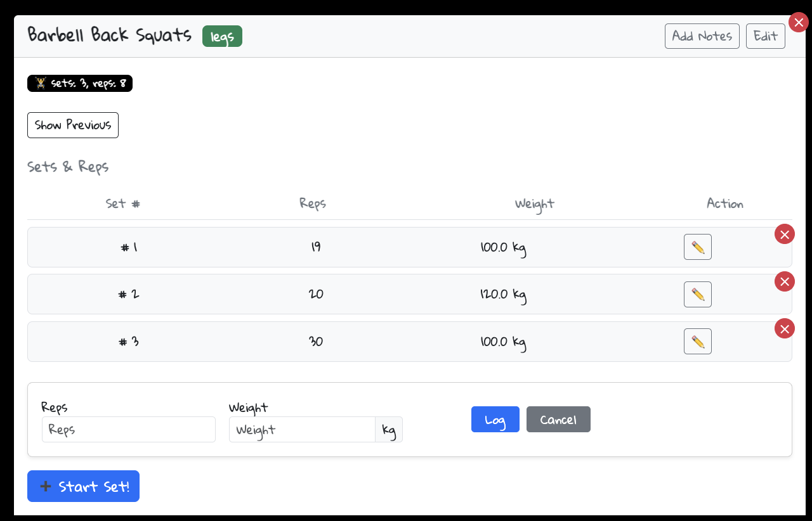The image size is (812, 521).
Task: Click the green legs category tag
Action: tap(222, 36)
